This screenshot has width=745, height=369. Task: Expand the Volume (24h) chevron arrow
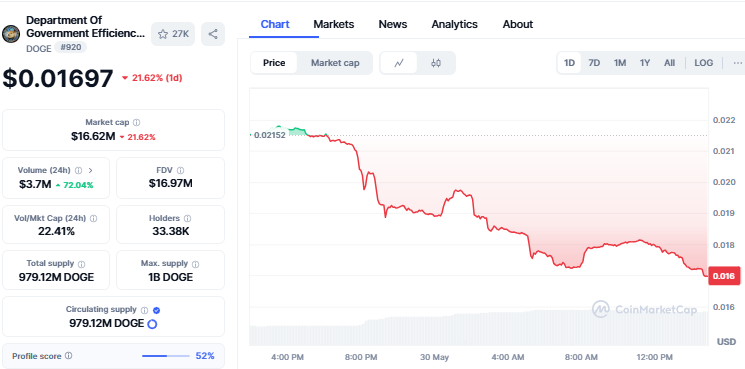pyautogui.click(x=91, y=170)
